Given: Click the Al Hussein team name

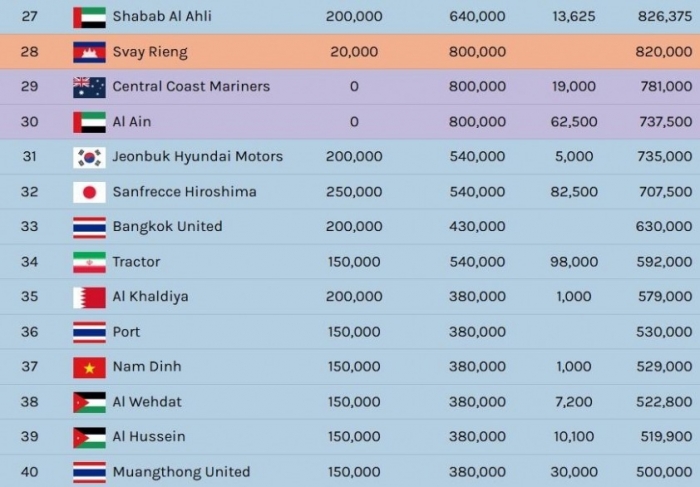Looking at the screenshot, I should [x=149, y=436].
